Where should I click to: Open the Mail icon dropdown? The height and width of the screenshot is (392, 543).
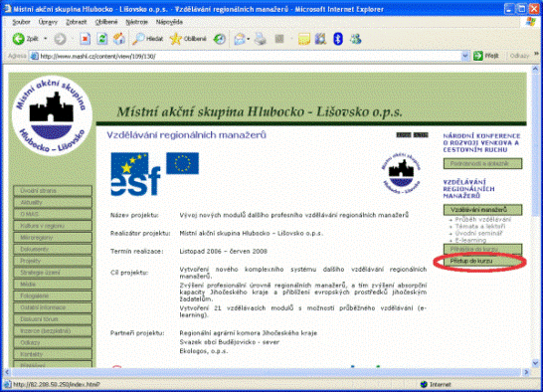(x=248, y=39)
